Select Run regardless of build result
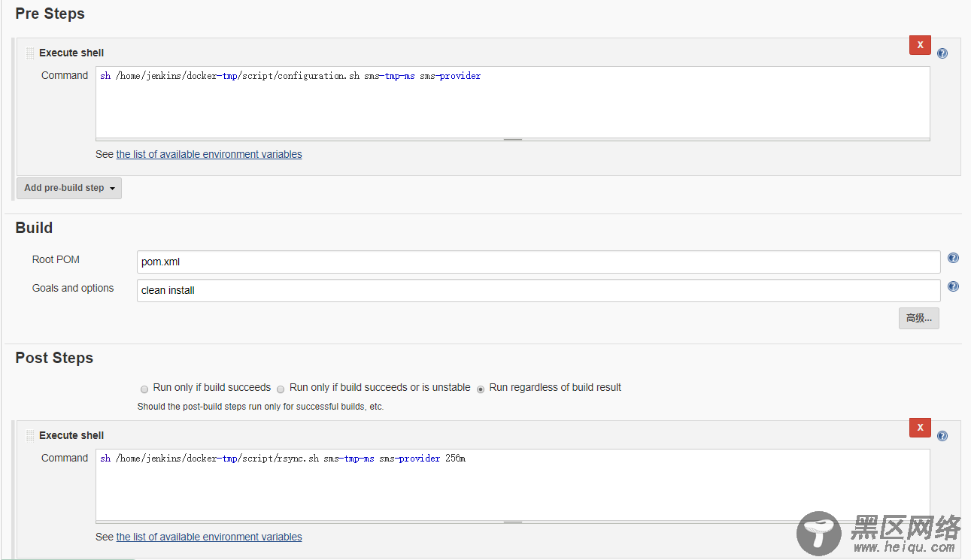The height and width of the screenshot is (560, 971). click(x=481, y=389)
